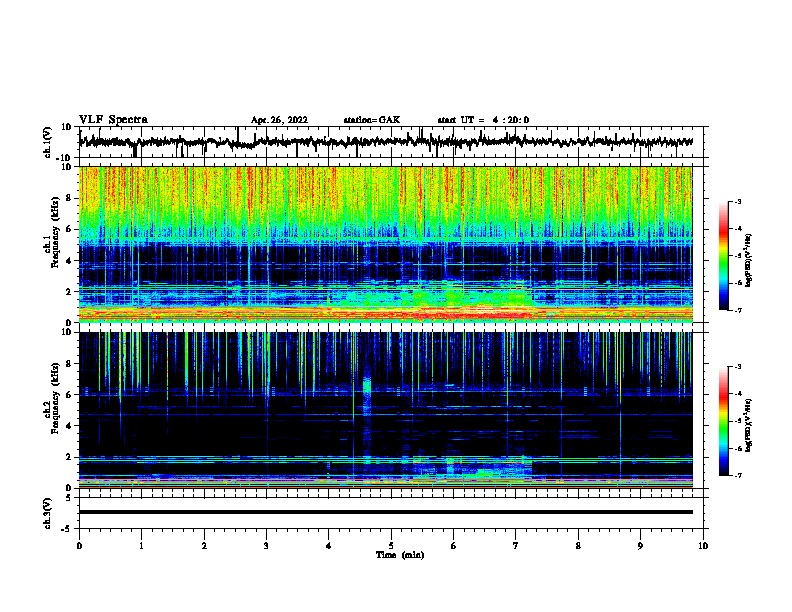Click the "-3" label on ch.2 color bar
This screenshot has height=612, width=792.
[x=738, y=367]
